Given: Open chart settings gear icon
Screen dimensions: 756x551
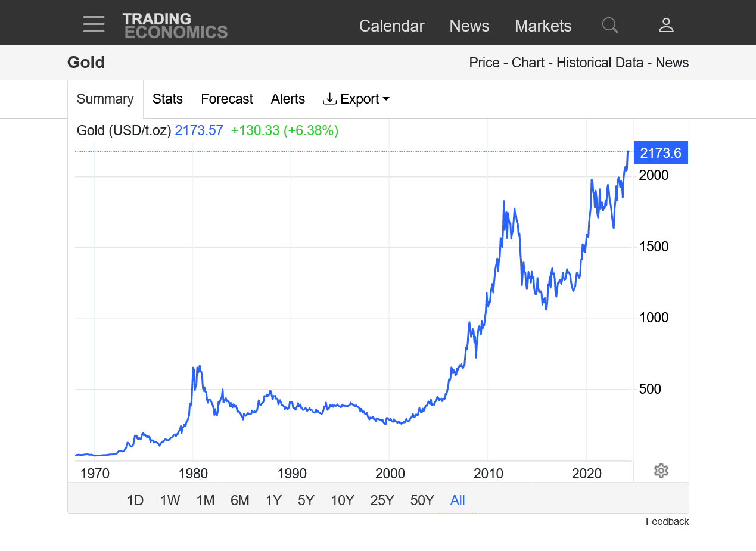Looking at the screenshot, I should (x=661, y=471).
